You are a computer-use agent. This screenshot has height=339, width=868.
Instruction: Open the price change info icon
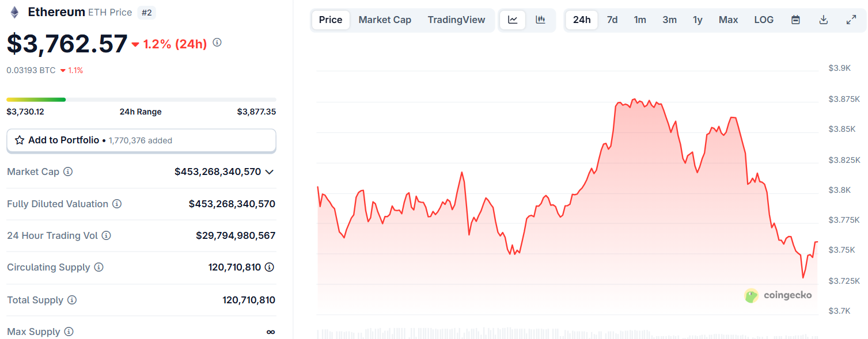point(217,43)
